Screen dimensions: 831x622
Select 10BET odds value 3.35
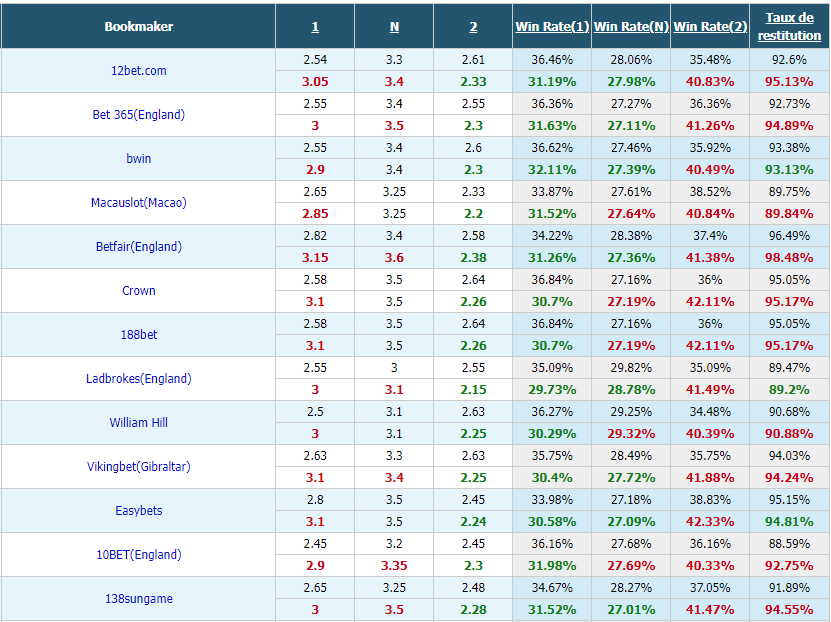point(394,565)
